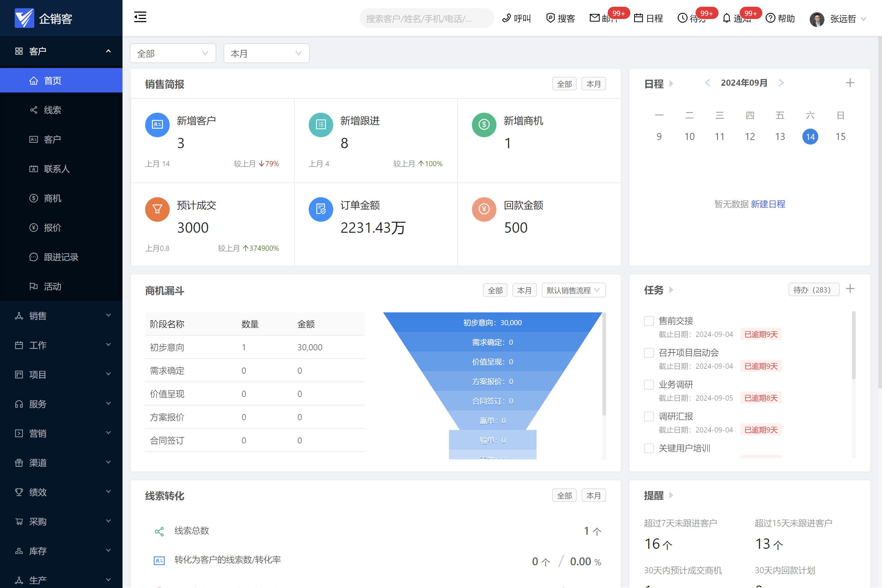Click the plus icon on the 日程 panel
This screenshot has height=588, width=882.
850,83
